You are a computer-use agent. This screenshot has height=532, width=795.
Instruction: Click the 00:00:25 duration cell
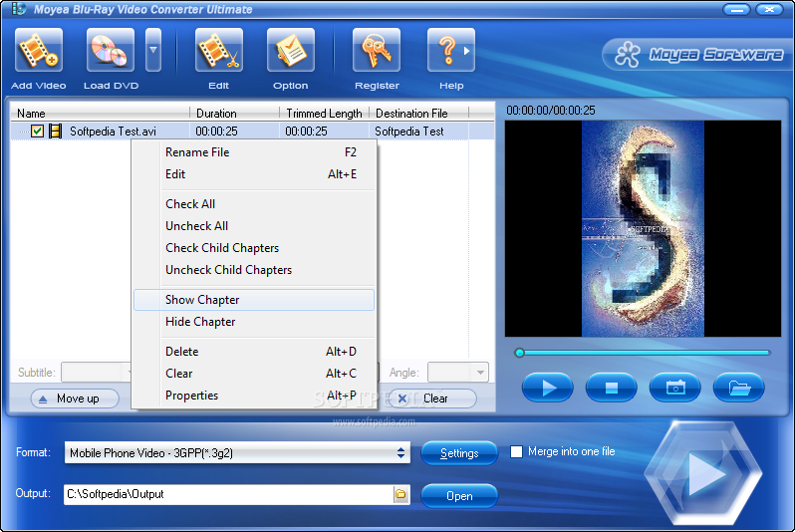click(216, 132)
